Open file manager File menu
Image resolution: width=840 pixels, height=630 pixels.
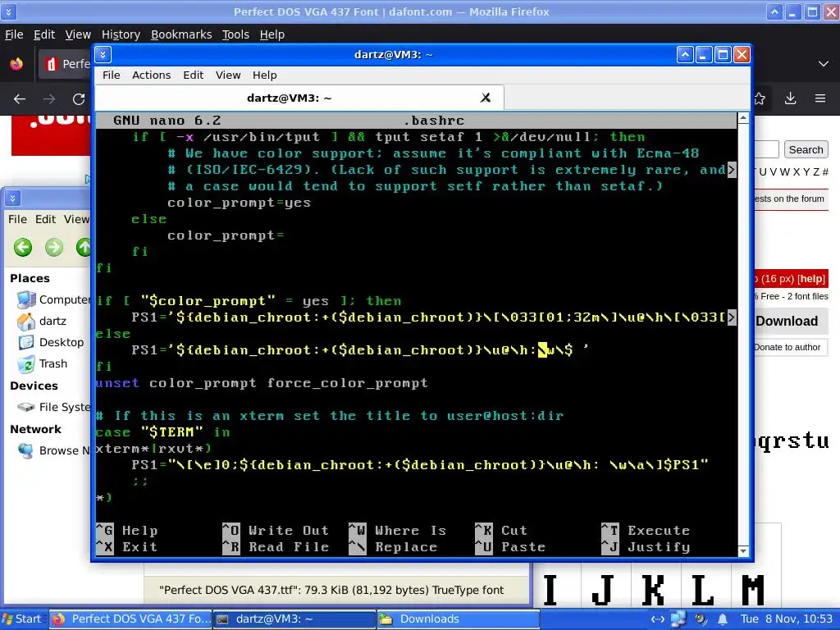point(17,219)
